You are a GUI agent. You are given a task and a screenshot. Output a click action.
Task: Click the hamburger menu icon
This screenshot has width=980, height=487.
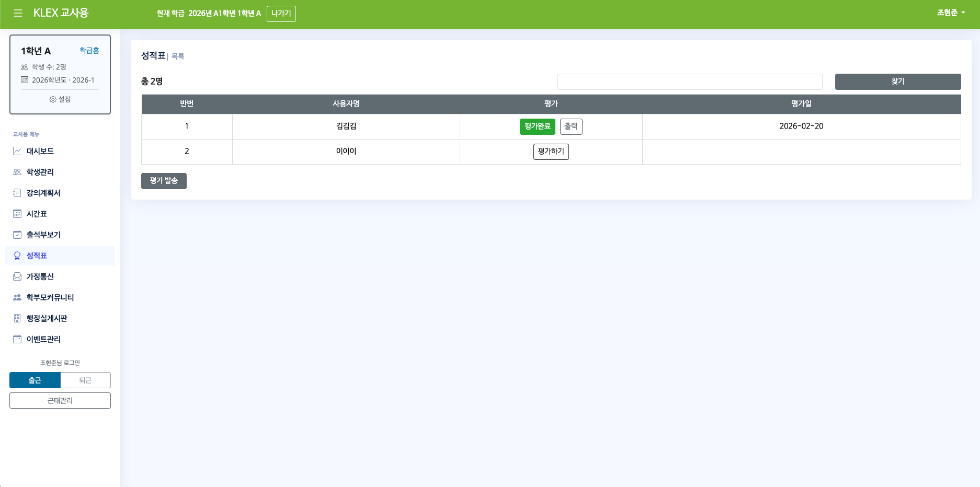[18, 13]
